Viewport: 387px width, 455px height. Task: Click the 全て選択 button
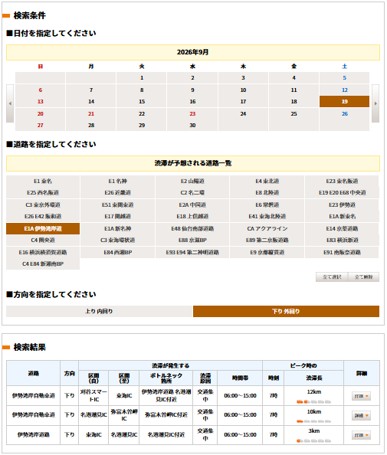(x=332, y=277)
